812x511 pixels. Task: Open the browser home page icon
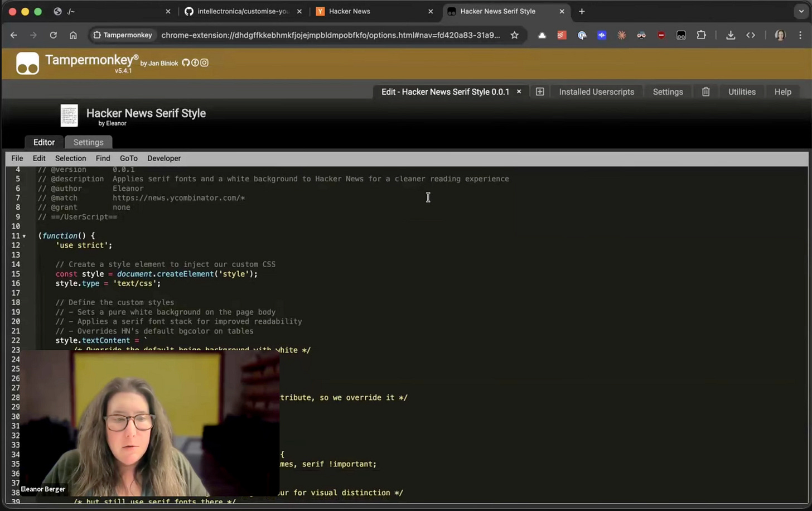[73, 35]
